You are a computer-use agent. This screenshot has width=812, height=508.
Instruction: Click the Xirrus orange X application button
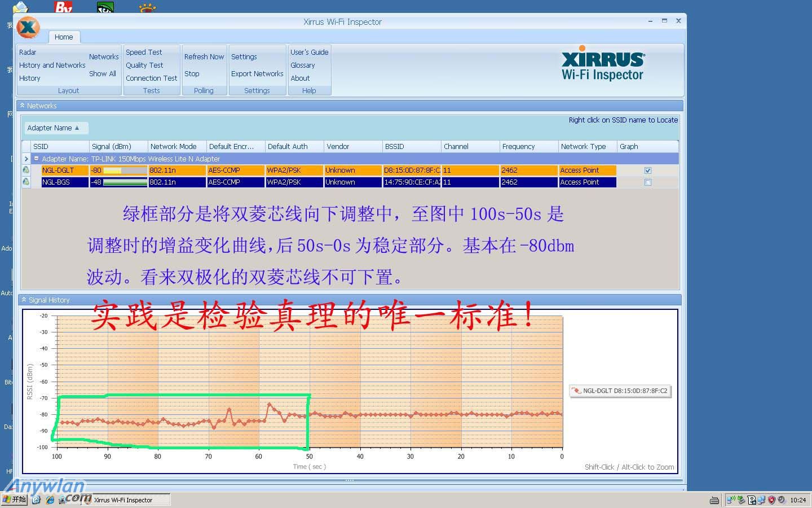(28, 27)
